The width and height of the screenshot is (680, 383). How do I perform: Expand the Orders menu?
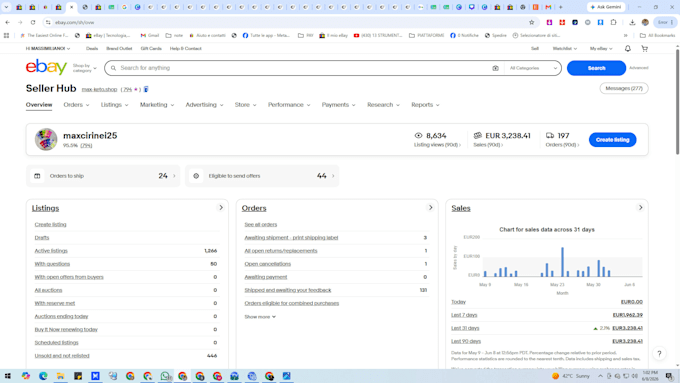click(76, 105)
